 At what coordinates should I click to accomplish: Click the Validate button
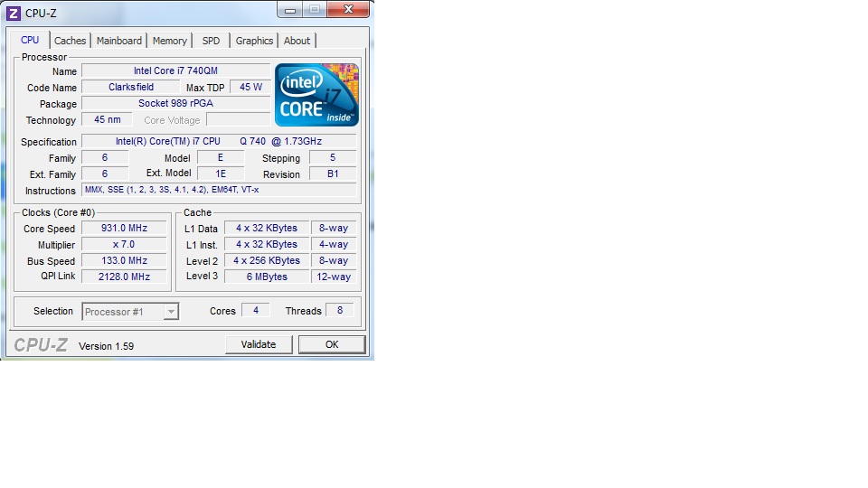tap(259, 344)
